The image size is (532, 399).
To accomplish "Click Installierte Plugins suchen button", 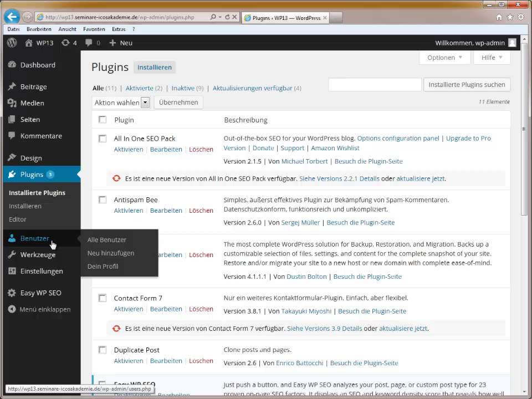I will click(x=467, y=84).
